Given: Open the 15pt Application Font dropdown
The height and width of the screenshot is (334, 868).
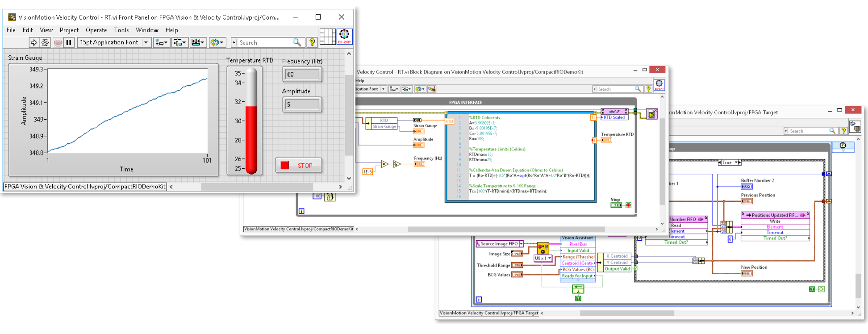Looking at the screenshot, I should 114,42.
